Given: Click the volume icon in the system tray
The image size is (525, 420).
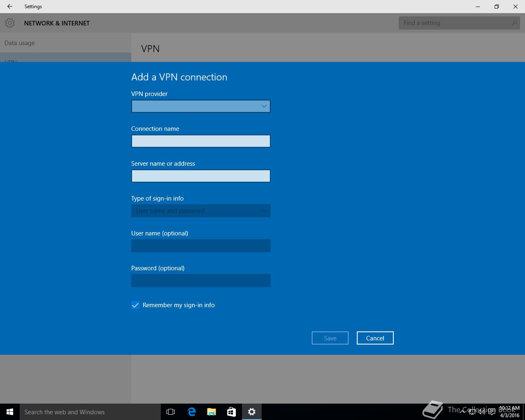Looking at the screenshot, I should pos(482,412).
